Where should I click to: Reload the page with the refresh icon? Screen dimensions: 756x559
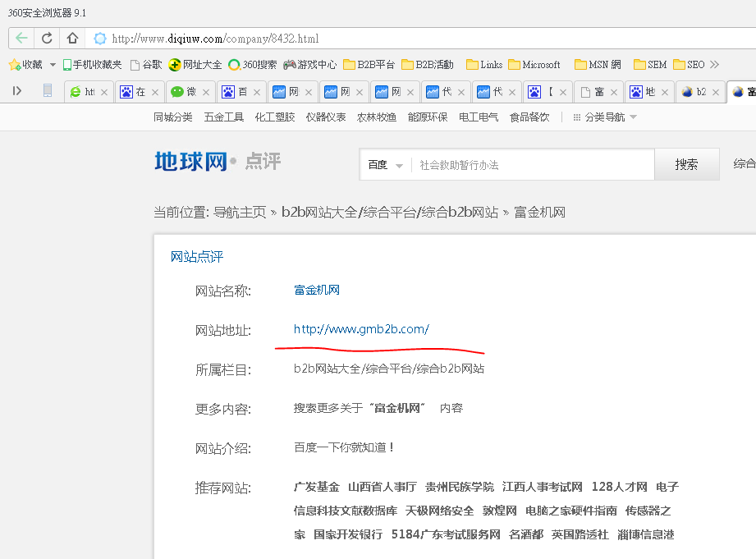(47, 38)
